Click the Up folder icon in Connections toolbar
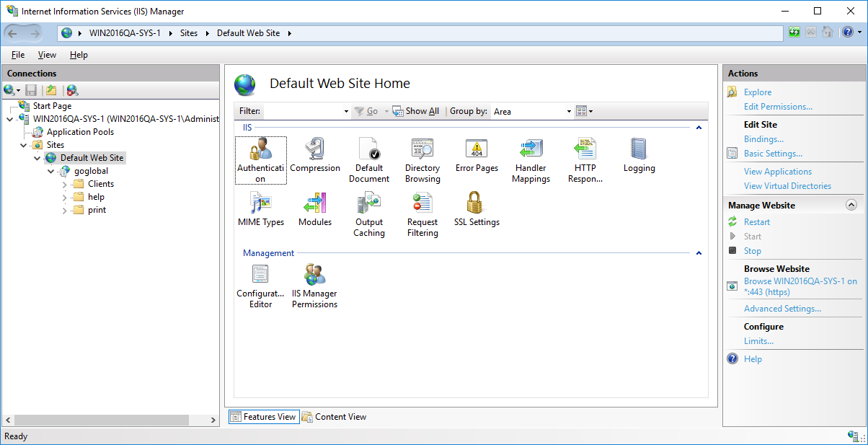The height and width of the screenshot is (445, 868). tap(51, 90)
